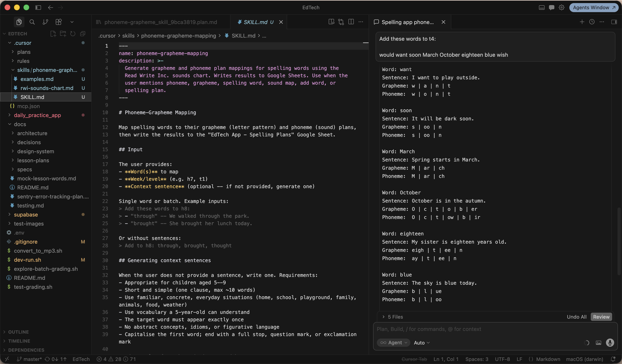The width and height of the screenshot is (622, 364).
Task: Toggle the chat pane icon in title bar
Action: [551, 8]
